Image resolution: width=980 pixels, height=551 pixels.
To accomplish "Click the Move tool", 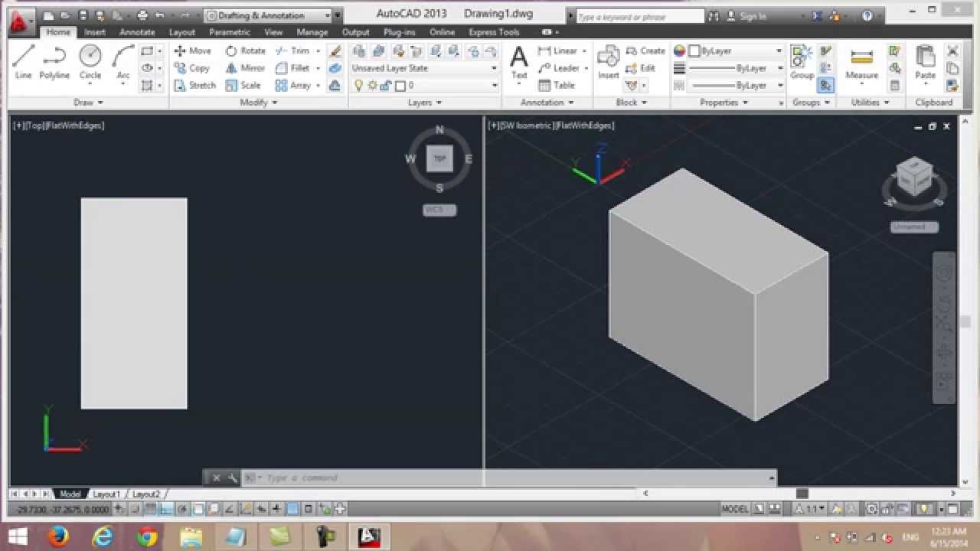I will pyautogui.click(x=192, y=51).
